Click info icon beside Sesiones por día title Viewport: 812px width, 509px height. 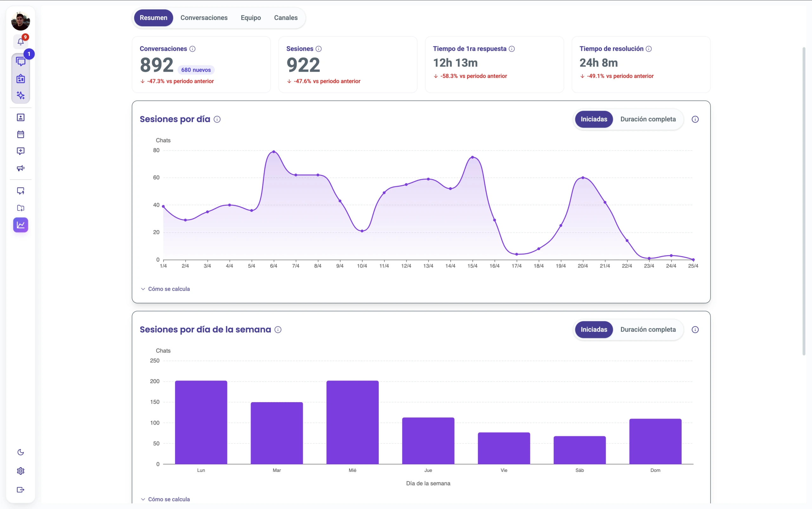(217, 119)
